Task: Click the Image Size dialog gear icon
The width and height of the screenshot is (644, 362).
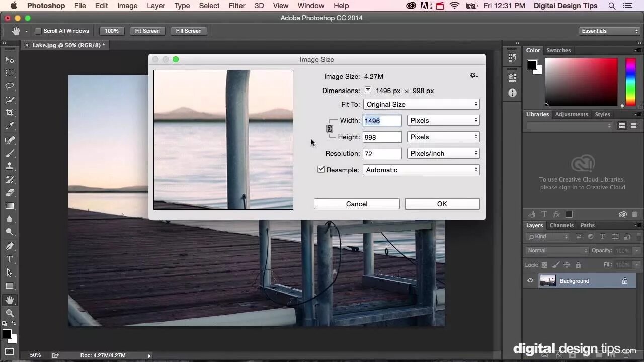Action: point(473,76)
